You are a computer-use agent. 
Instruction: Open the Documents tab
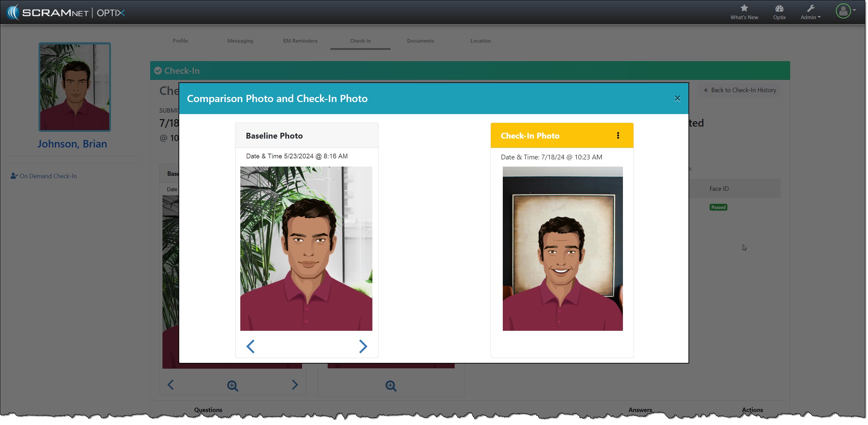420,41
